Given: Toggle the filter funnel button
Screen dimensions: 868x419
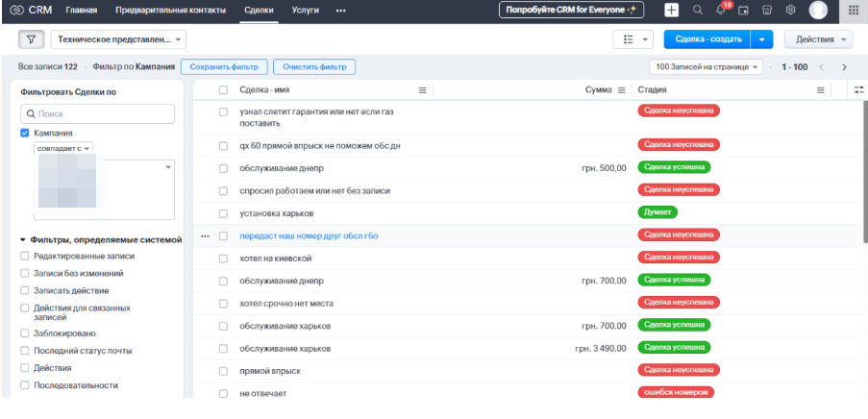Looking at the screenshot, I should [x=32, y=39].
